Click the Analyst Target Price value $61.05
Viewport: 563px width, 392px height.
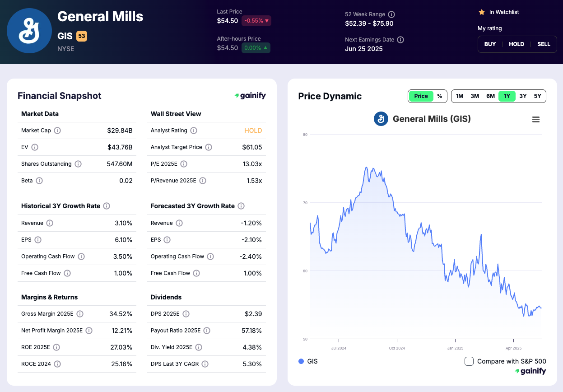[252, 147]
